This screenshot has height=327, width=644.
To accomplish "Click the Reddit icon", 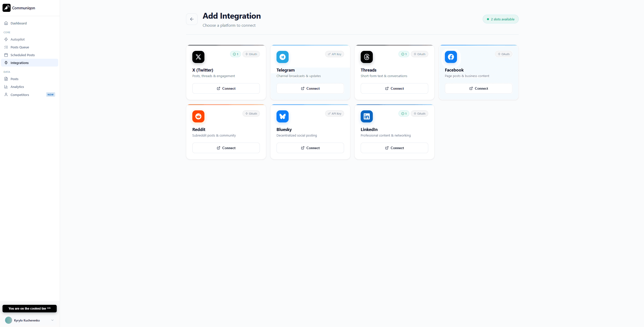I will point(198,116).
